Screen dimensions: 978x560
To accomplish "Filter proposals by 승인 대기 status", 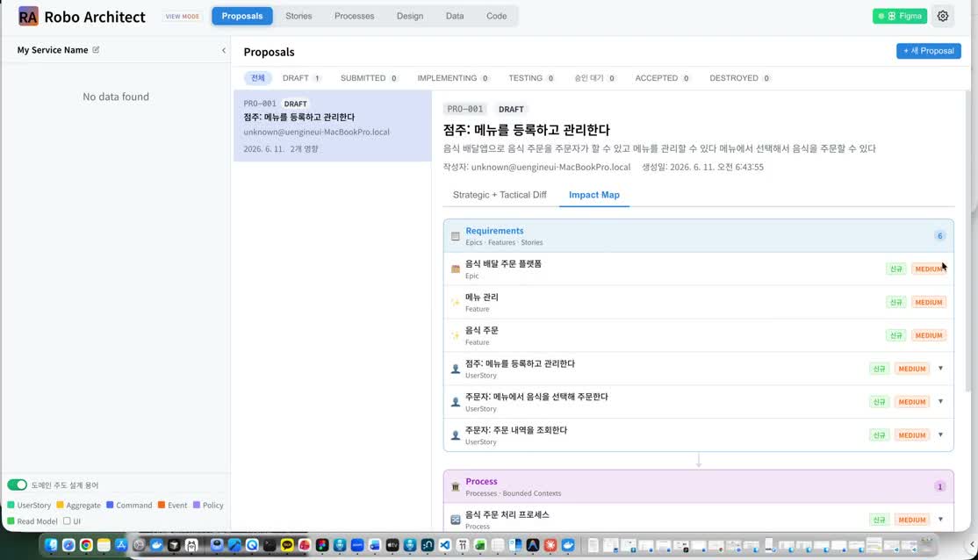I will point(595,78).
